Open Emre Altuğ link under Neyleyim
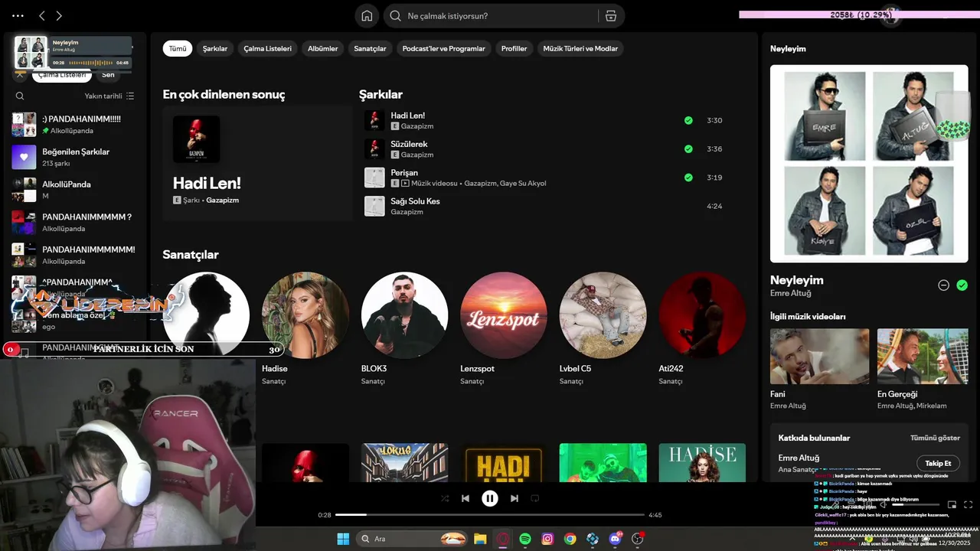This screenshot has width=980, height=551. (x=790, y=293)
